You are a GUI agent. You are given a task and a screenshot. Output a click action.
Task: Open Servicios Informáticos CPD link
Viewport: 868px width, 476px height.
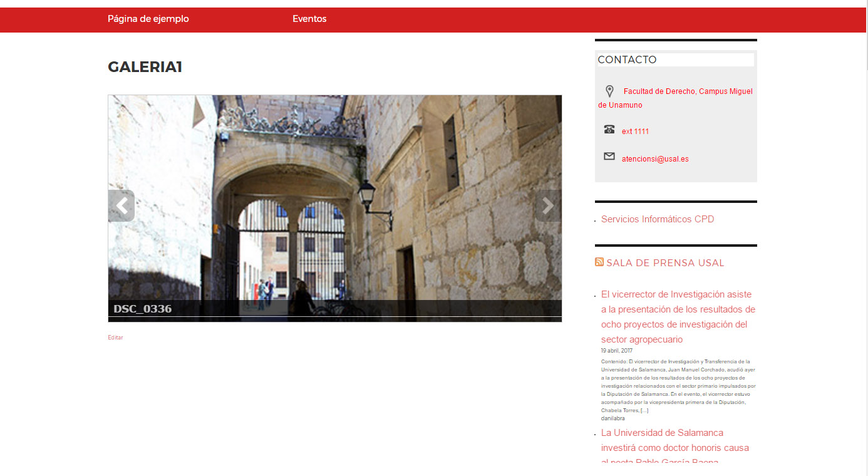point(658,219)
